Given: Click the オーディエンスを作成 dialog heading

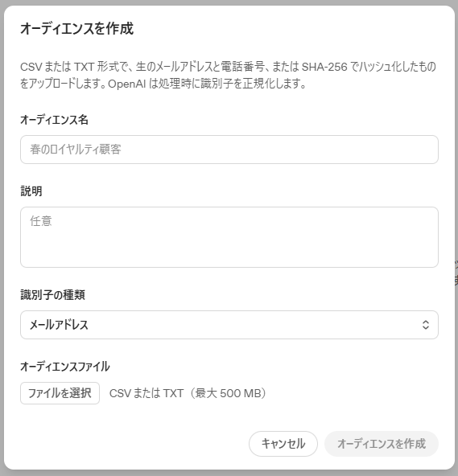Looking at the screenshot, I should 77,29.
